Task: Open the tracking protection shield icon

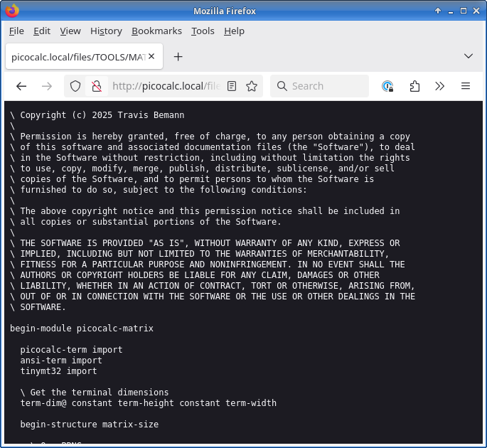Action: 75,86
